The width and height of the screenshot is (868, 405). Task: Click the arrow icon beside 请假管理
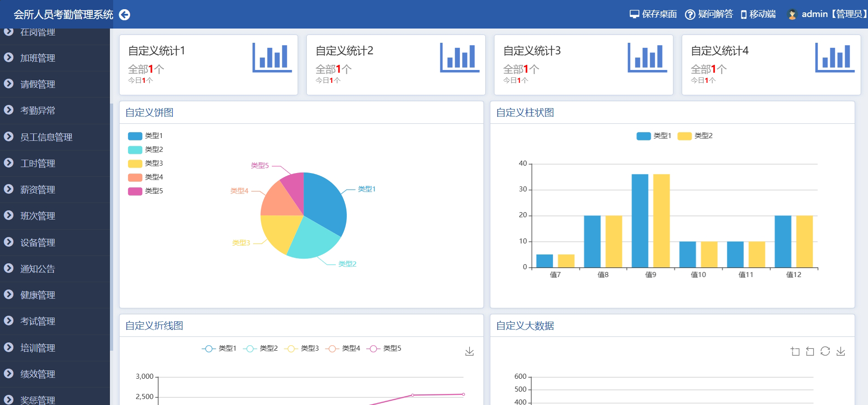pyautogui.click(x=8, y=84)
